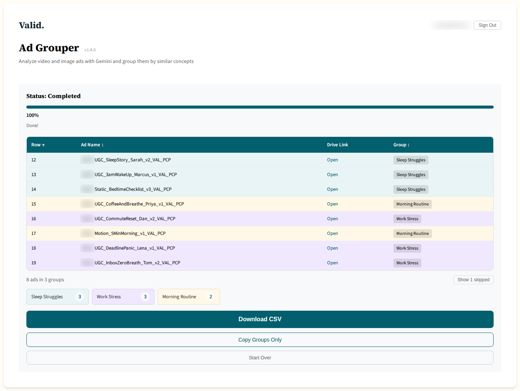The image size is (520, 391).
Task: Click thumbnail of UGC_DeadlinePanic_Lena ad
Action: coord(86,248)
